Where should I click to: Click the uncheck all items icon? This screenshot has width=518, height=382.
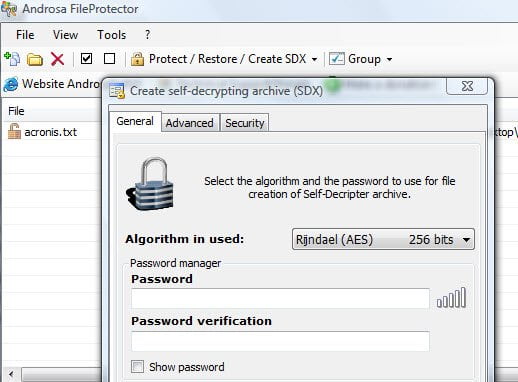tap(109, 59)
